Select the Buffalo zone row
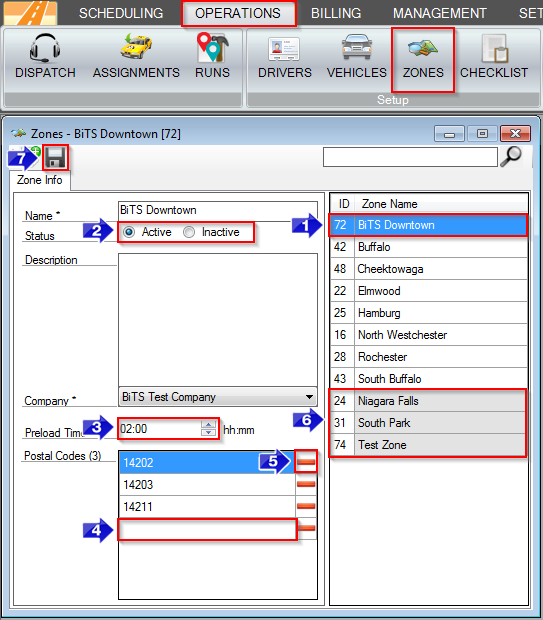 429,247
